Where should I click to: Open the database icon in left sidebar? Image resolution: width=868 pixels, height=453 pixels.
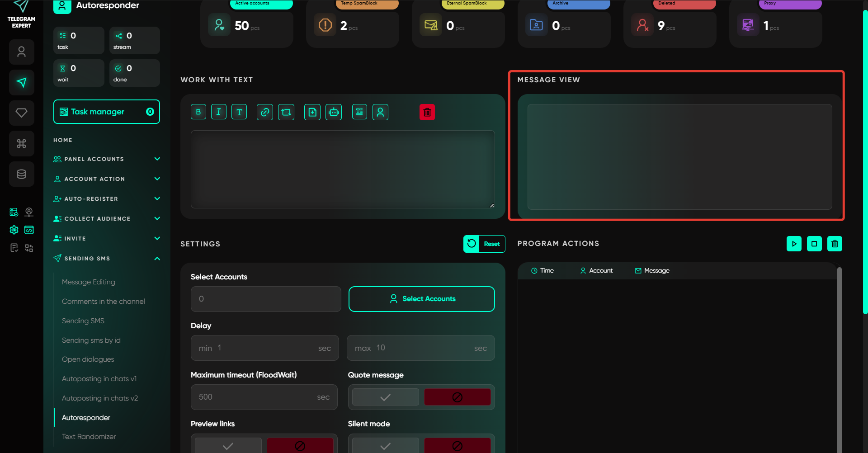click(x=21, y=174)
